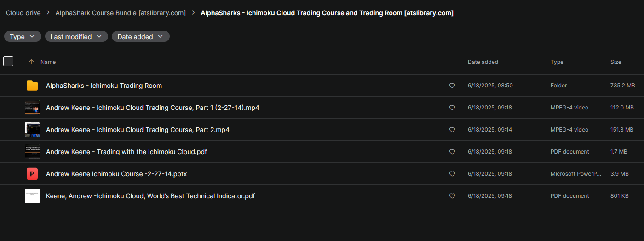
Task: Click the red PowerPoint file icon
Action: click(32, 174)
